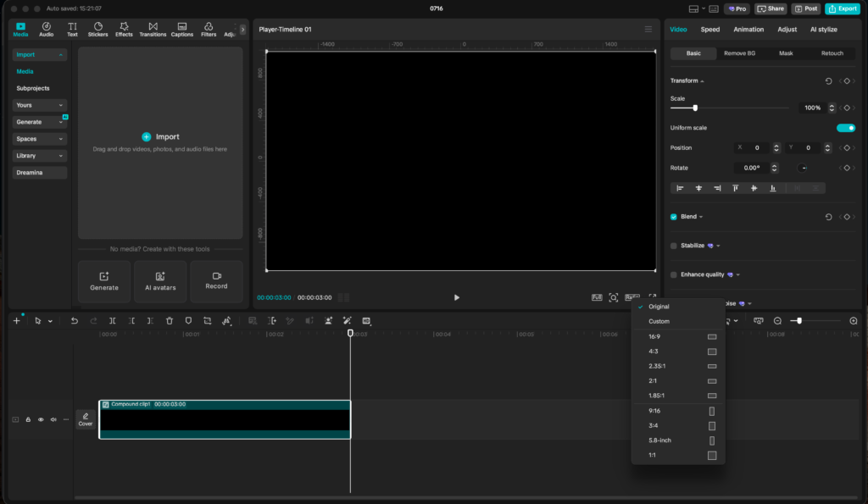Open the Audio panel icon

[47, 30]
